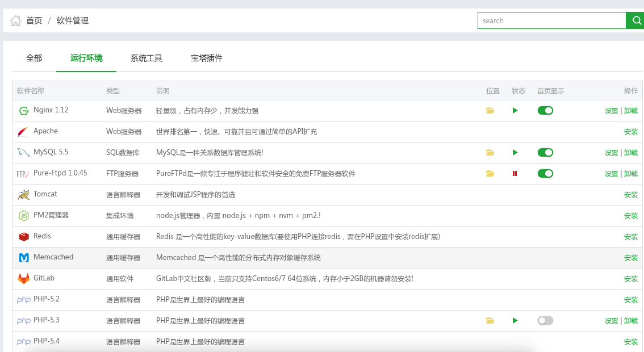Click 安装 for GitLab
The height and width of the screenshot is (352, 644).
click(x=631, y=279)
